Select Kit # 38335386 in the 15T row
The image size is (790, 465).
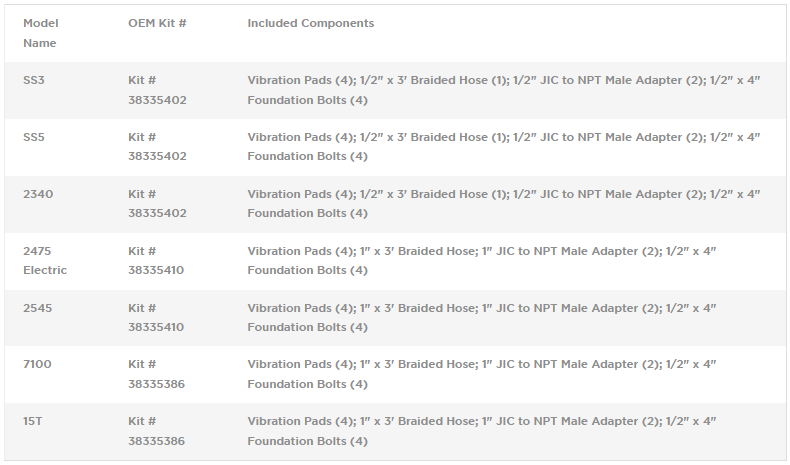point(157,432)
